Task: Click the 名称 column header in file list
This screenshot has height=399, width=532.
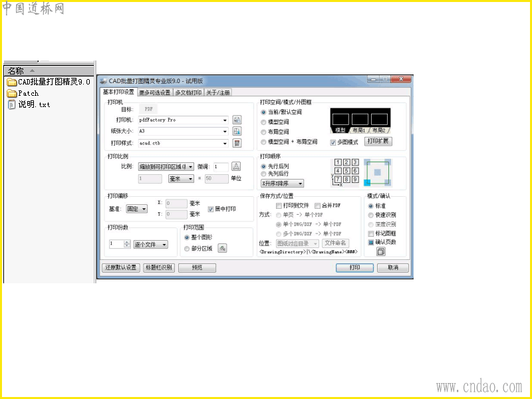Action: point(49,71)
